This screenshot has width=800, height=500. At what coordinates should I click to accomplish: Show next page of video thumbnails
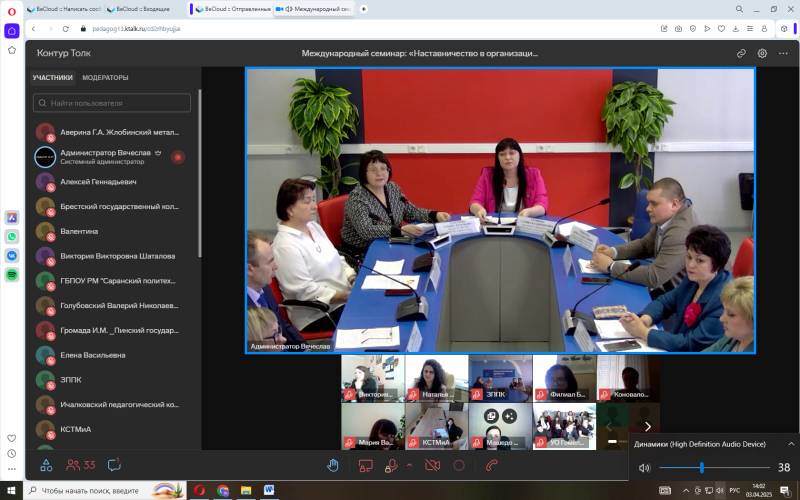pos(647,426)
